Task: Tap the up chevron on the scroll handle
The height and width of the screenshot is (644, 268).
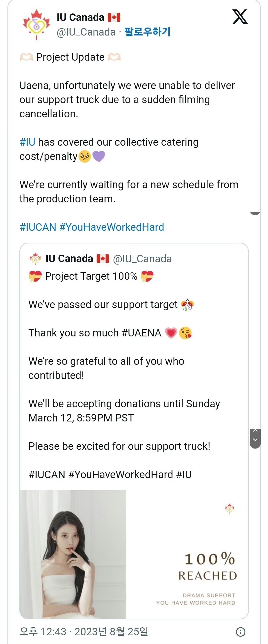Action: click(x=255, y=430)
